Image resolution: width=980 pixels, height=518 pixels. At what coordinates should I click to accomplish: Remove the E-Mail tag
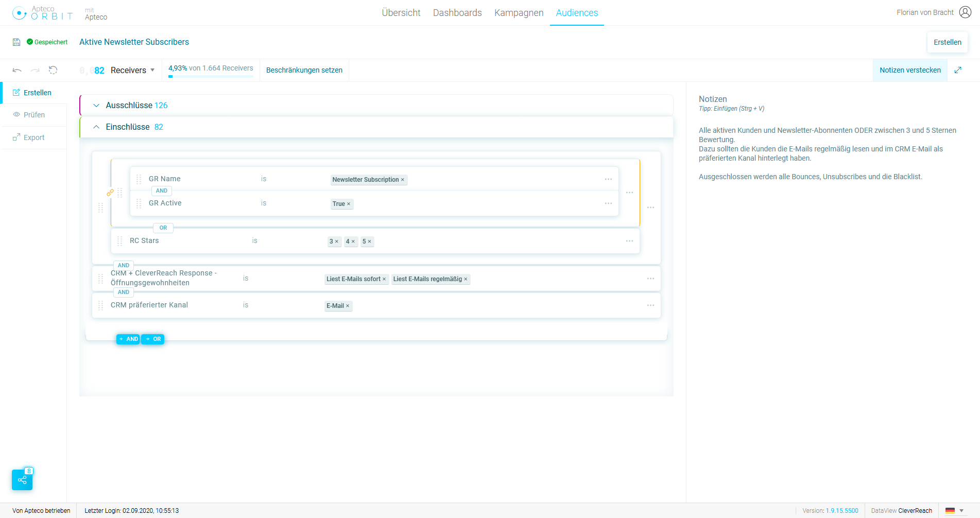point(348,306)
